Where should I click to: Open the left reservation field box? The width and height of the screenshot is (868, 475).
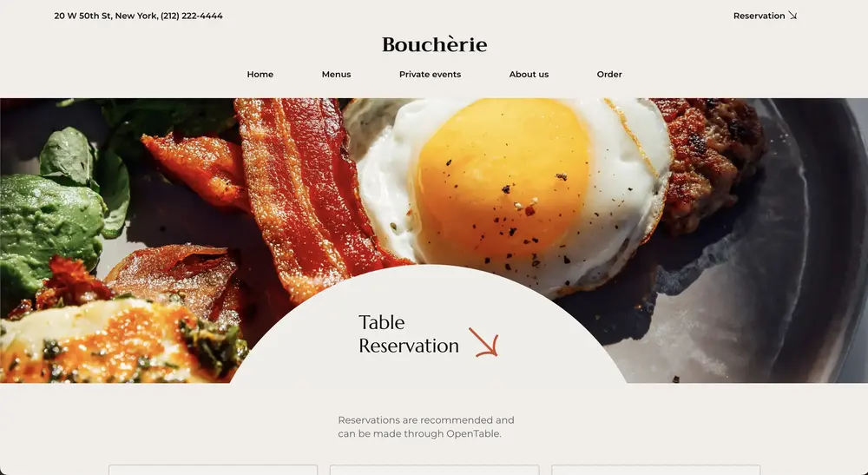(x=214, y=470)
